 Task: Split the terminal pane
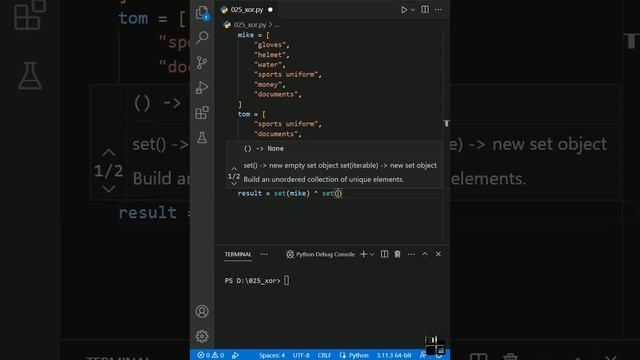384,254
